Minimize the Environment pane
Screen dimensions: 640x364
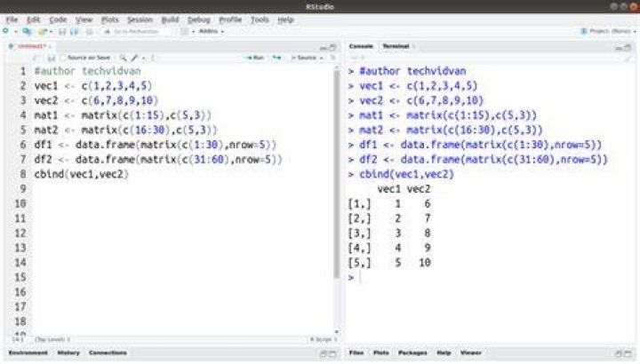324,353
